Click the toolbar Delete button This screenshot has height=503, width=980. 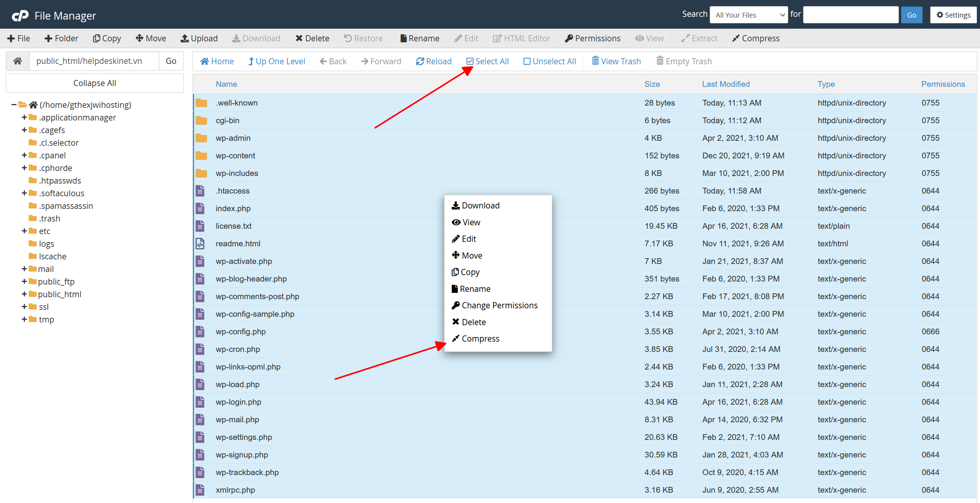coord(312,38)
